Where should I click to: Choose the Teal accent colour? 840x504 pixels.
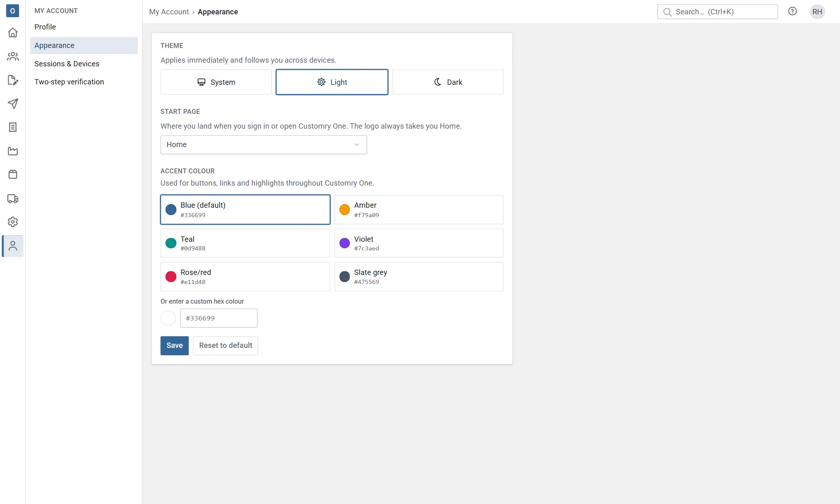pyautogui.click(x=245, y=243)
